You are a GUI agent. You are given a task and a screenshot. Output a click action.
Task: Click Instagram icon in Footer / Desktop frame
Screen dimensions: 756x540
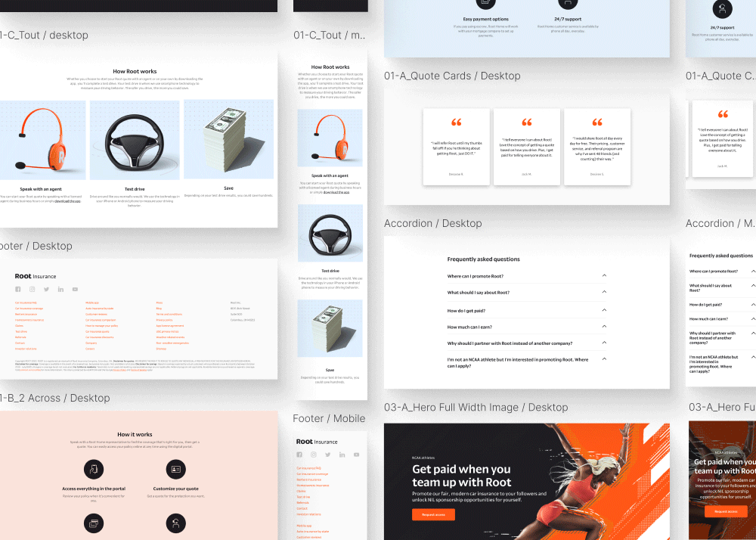(33, 289)
